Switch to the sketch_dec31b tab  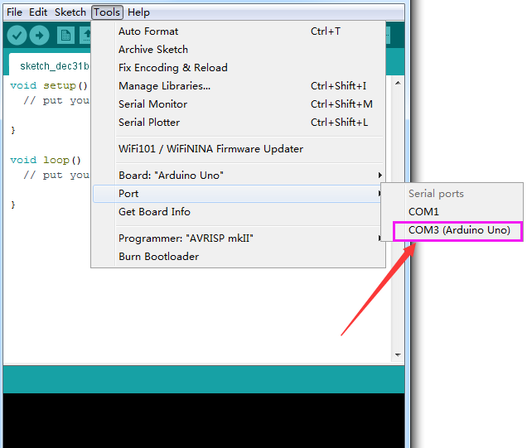coord(50,66)
